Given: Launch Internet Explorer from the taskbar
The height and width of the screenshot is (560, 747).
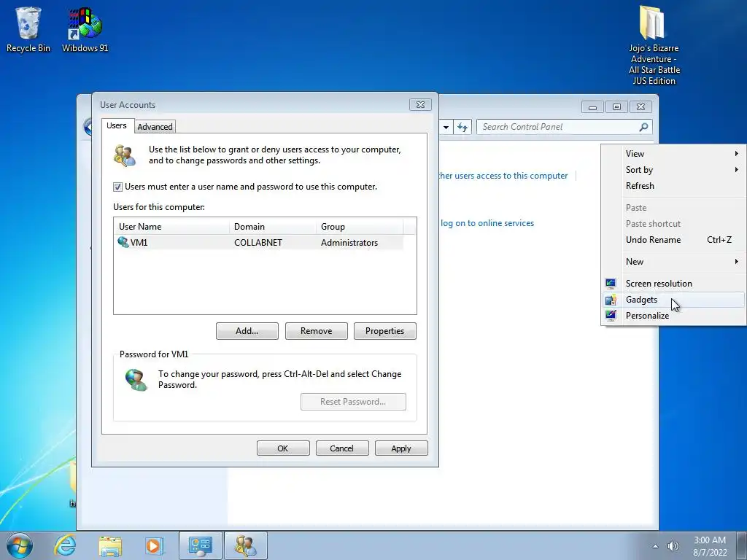Looking at the screenshot, I should 65,545.
